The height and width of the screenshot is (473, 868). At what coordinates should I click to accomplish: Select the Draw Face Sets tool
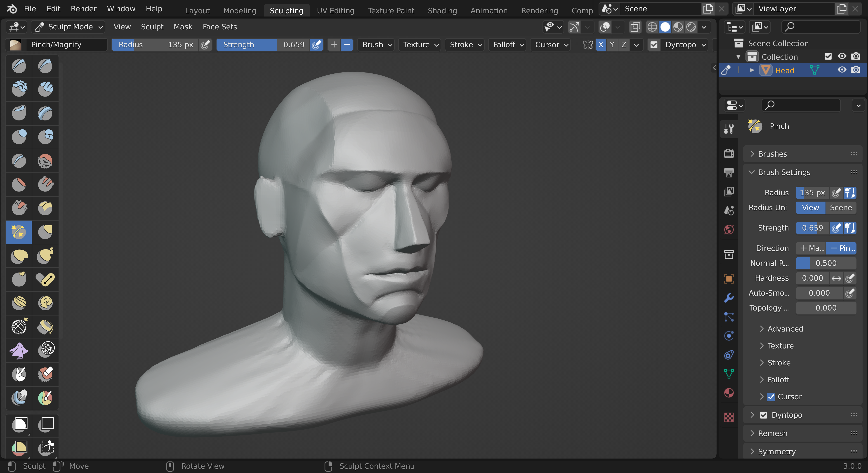point(45,398)
